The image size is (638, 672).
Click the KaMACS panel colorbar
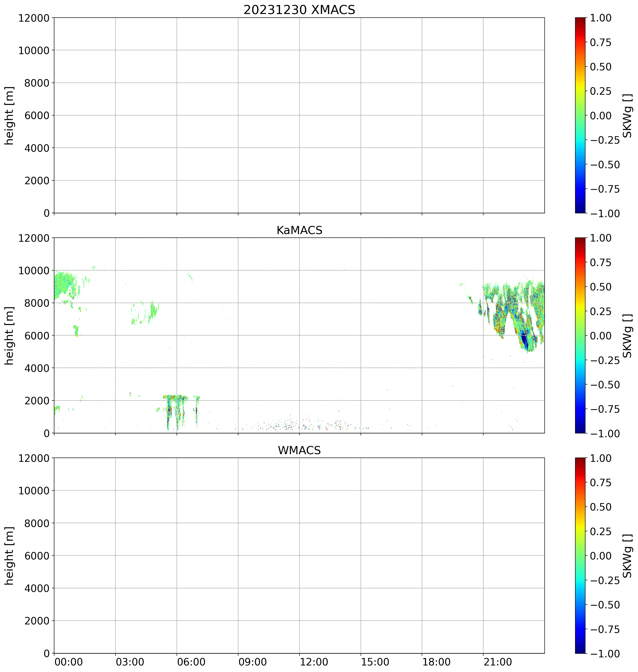pyautogui.click(x=580, y=335)
